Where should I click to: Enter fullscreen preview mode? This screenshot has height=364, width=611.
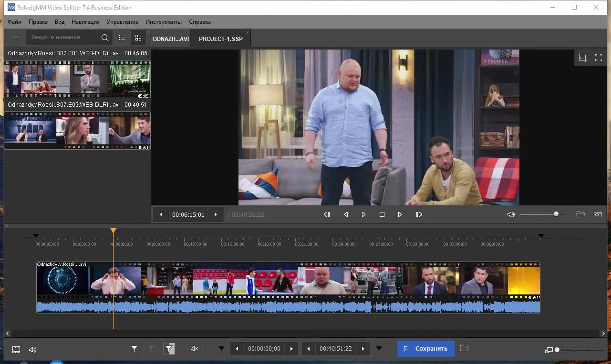[599, 58]
